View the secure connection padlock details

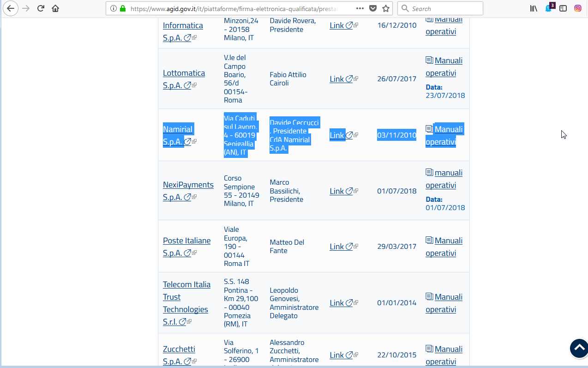coord(123,8)
